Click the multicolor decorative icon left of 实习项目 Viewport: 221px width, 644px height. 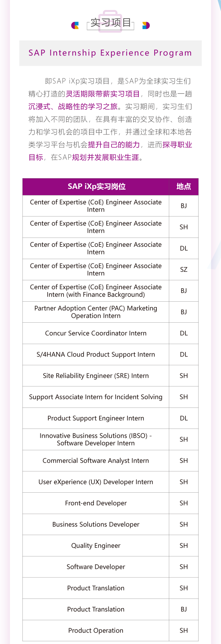pyautogui.click(x=75, y=25)
